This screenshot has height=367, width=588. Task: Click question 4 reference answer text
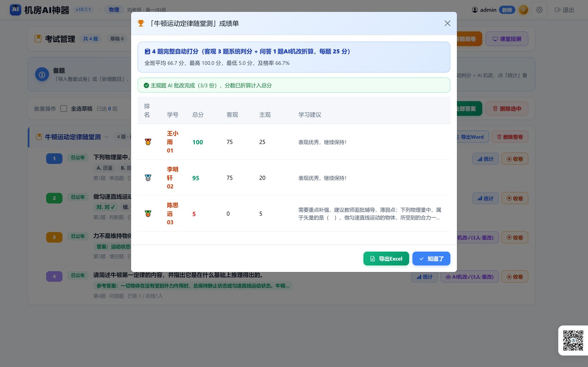(193, 286)
